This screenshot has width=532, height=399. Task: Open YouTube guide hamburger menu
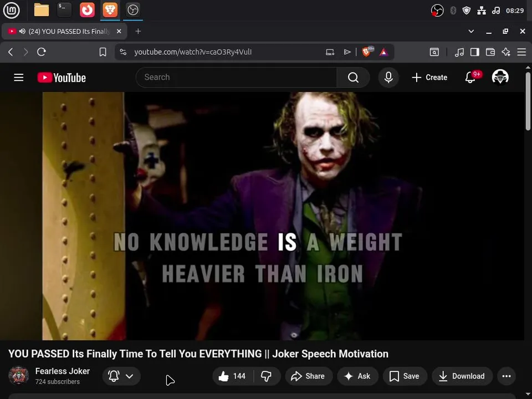click(x=19, y=78)
